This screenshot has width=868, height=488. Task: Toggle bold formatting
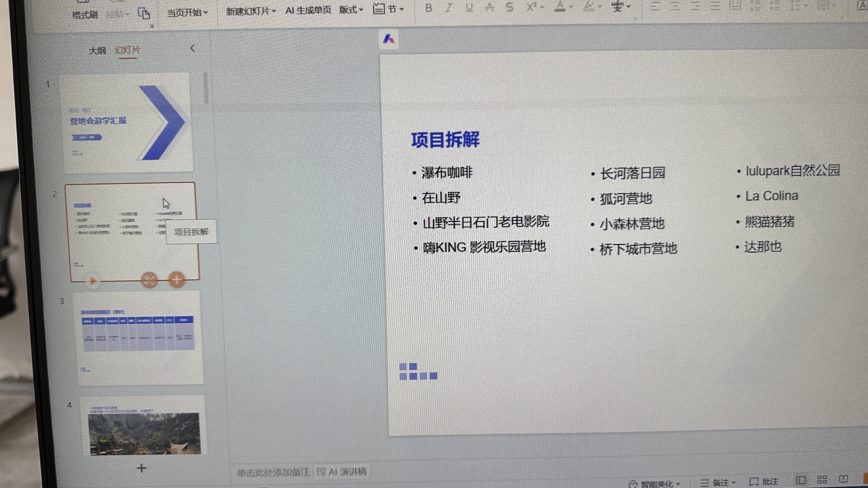click(x=428, y=8)
